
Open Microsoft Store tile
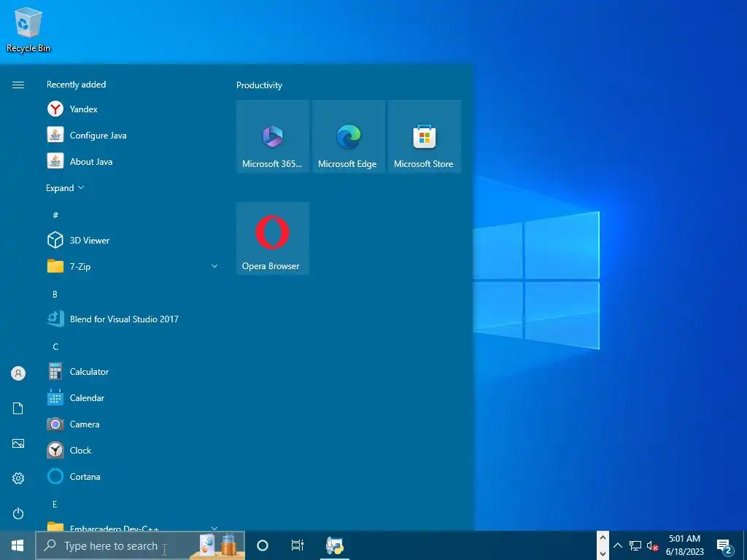pyautogui.click(x=424, y=136)
